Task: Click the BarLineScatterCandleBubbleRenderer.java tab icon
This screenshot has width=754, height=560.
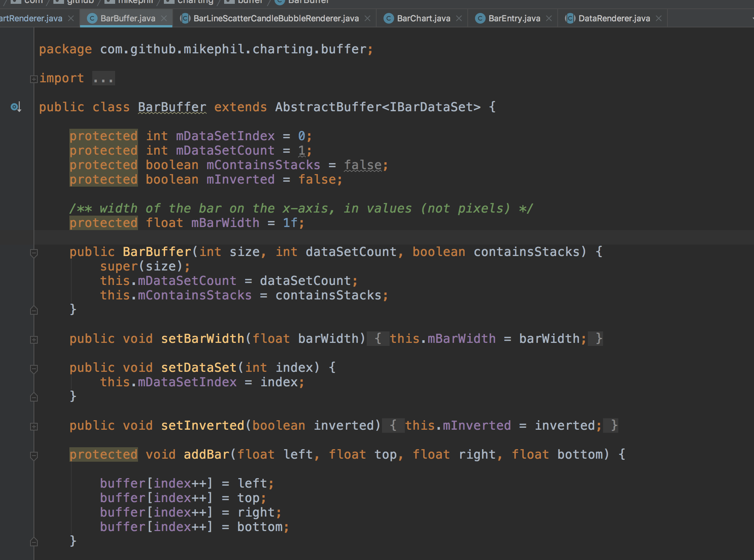Action: (x=185, y=18)
